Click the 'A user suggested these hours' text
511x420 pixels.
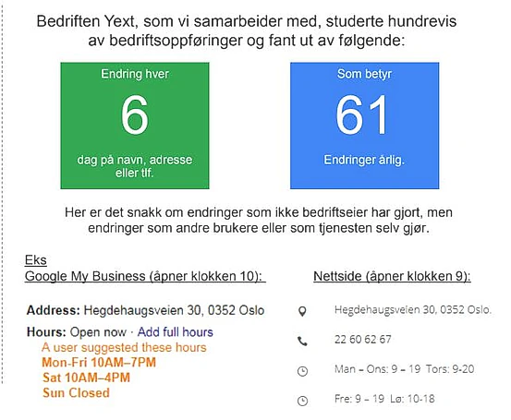(124, 347)
